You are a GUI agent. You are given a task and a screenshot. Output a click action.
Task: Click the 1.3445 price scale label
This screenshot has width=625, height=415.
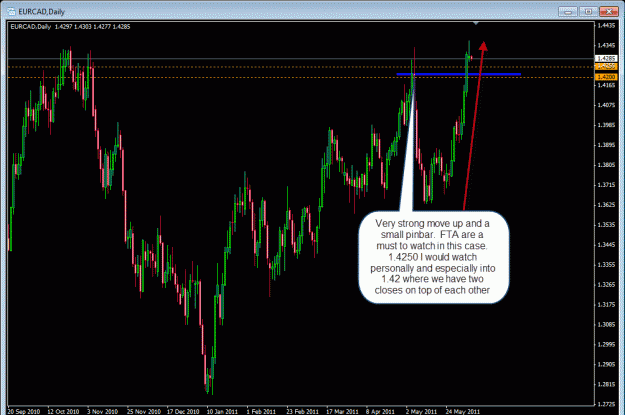click(x=606, y=244)
